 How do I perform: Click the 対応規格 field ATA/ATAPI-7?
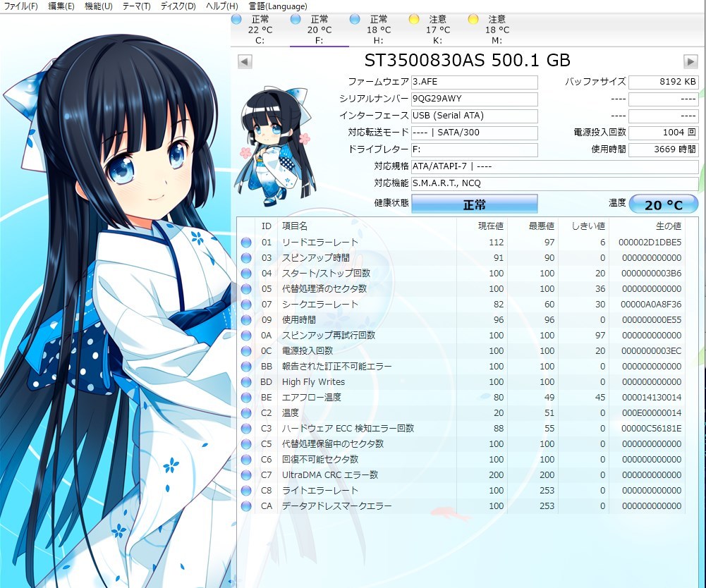[x=554, y=166]
